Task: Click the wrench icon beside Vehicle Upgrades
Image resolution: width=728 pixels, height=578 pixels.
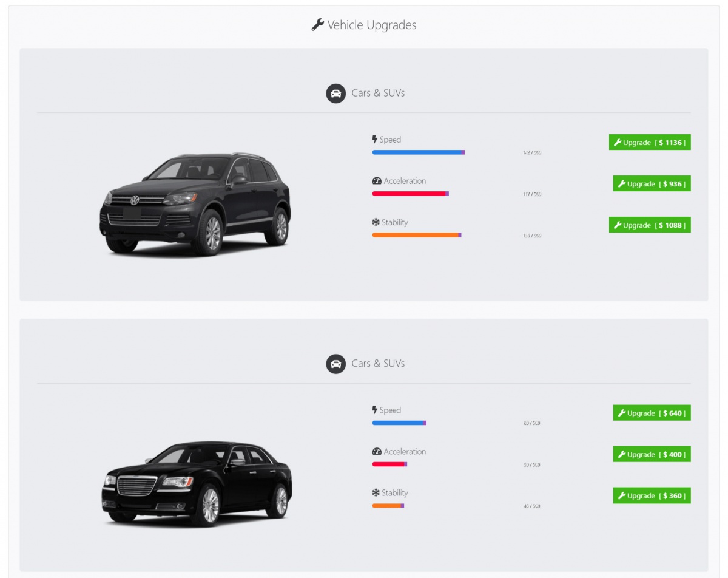Action: coord(317,25)
